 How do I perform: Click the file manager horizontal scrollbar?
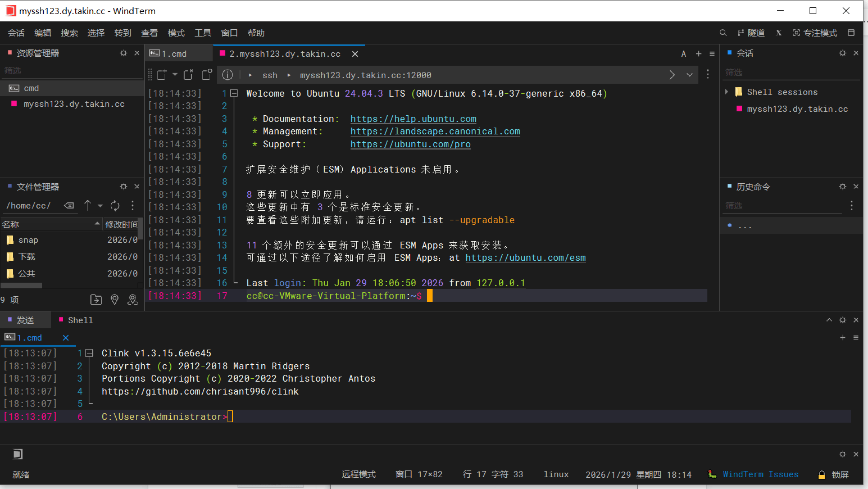[21, 286]
